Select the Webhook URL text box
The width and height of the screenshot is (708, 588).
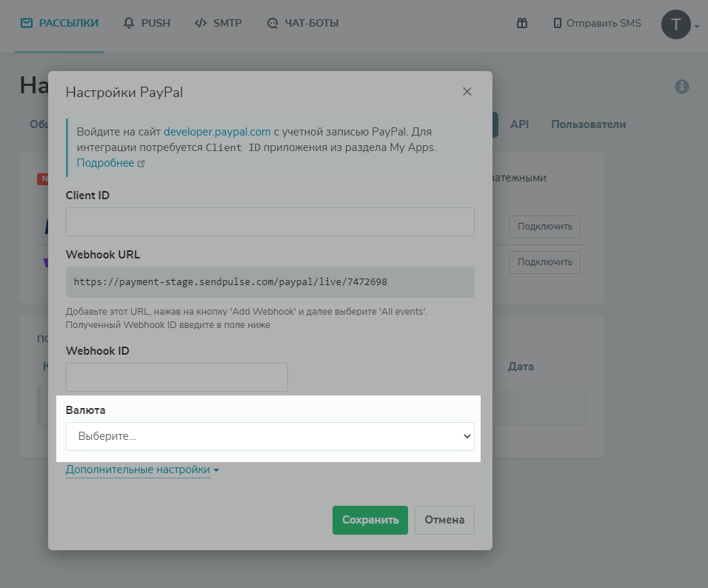click(270, 282)
